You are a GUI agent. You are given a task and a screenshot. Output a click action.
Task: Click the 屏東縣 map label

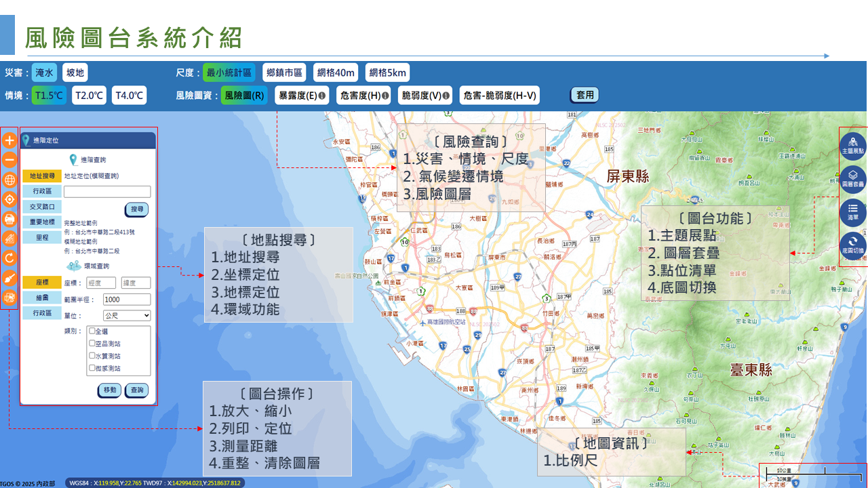coord(627,177)
